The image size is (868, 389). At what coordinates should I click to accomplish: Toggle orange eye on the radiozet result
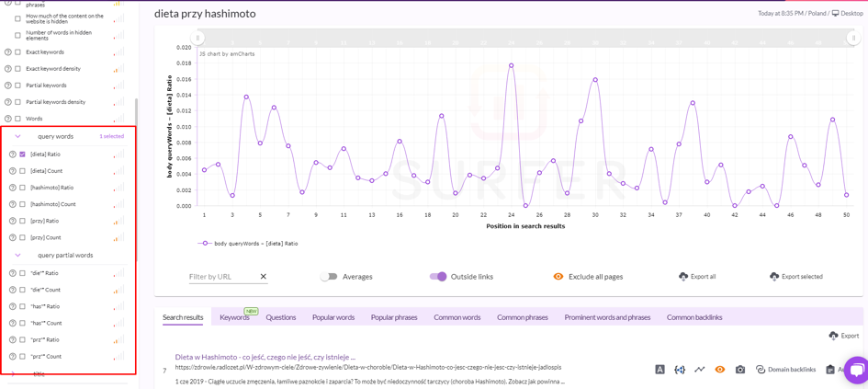coord(719,369)
